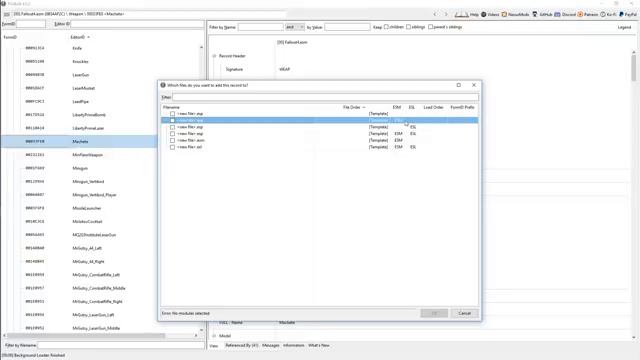Switch to the Referenced By tab
The height and width of the screenshot is (360, 640).
[242, 345]
